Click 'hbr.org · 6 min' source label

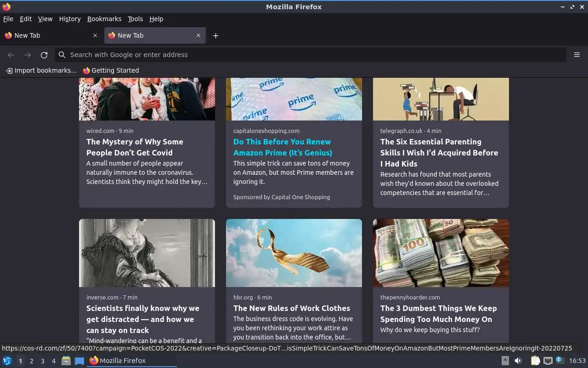click(253, 297)
